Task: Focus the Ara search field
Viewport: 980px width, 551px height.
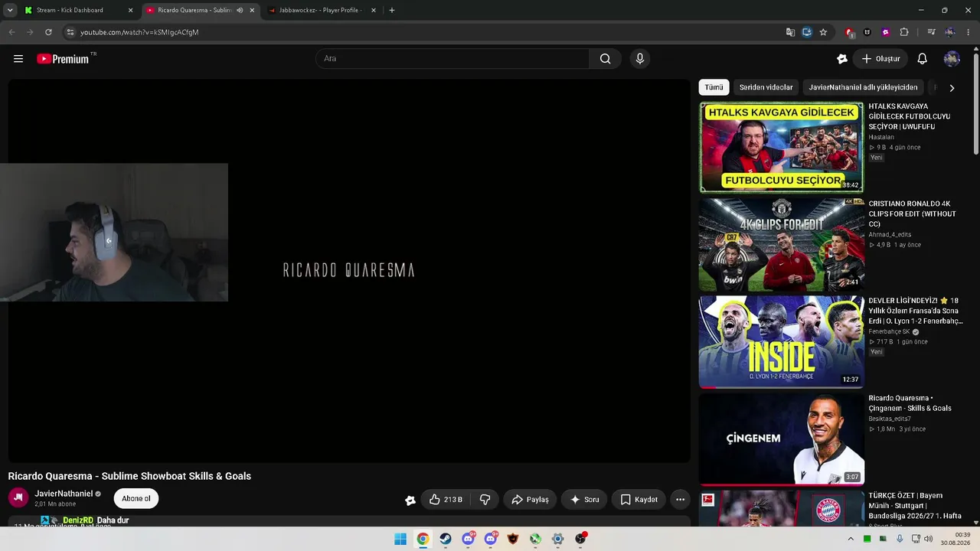Action: tap(452, 59)
